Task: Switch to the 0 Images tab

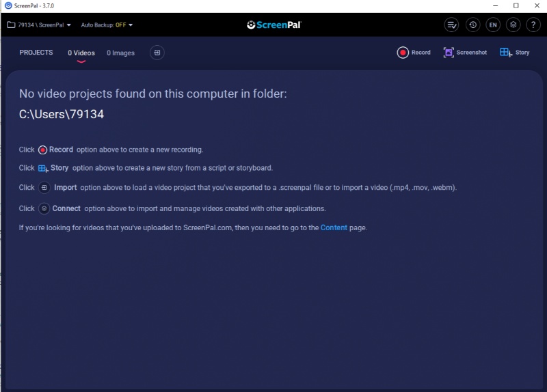Action: click(x=121, y=53)
